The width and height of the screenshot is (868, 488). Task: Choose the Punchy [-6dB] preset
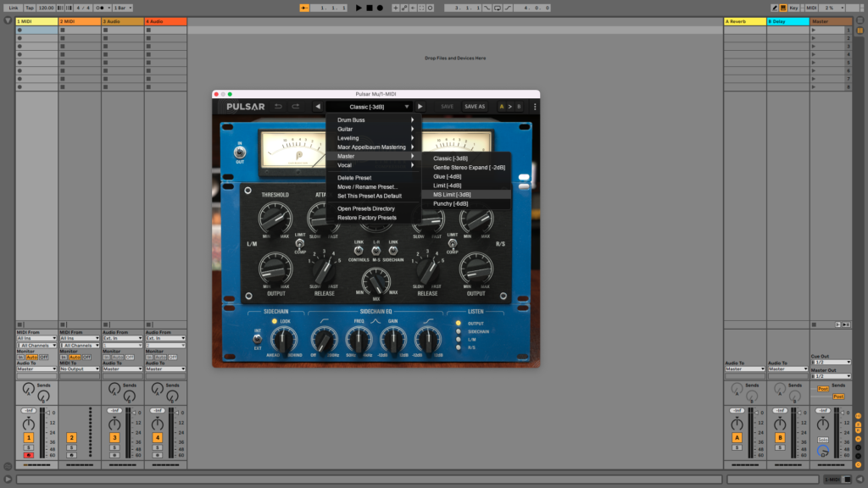(x=466, y=203)
